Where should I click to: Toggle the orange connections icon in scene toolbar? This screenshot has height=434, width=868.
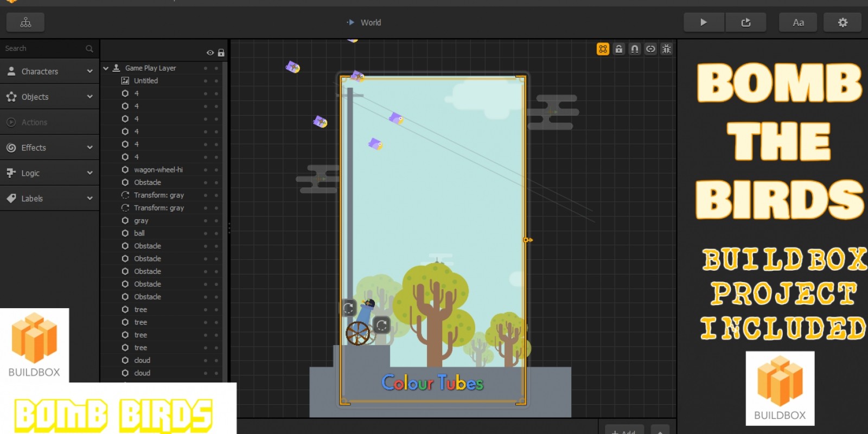pos(603,49)
